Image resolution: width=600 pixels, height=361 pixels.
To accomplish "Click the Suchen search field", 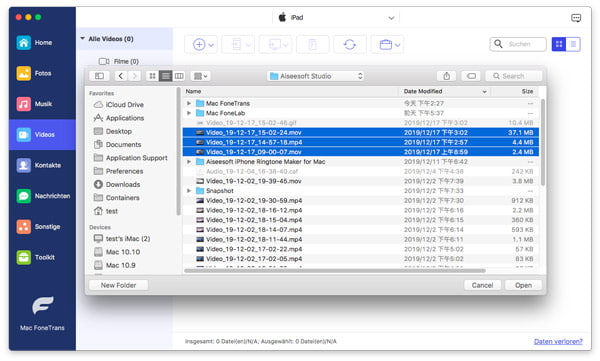I will point(518,44).
